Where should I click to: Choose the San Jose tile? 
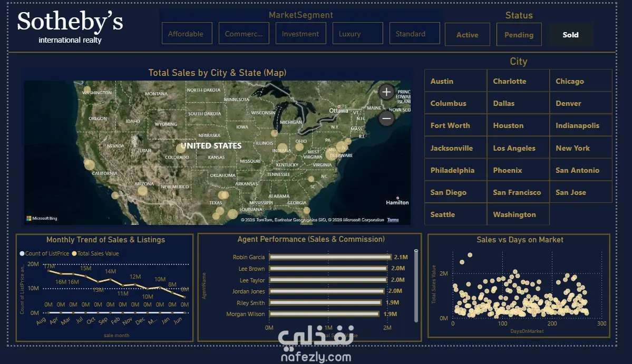(581, 192)
